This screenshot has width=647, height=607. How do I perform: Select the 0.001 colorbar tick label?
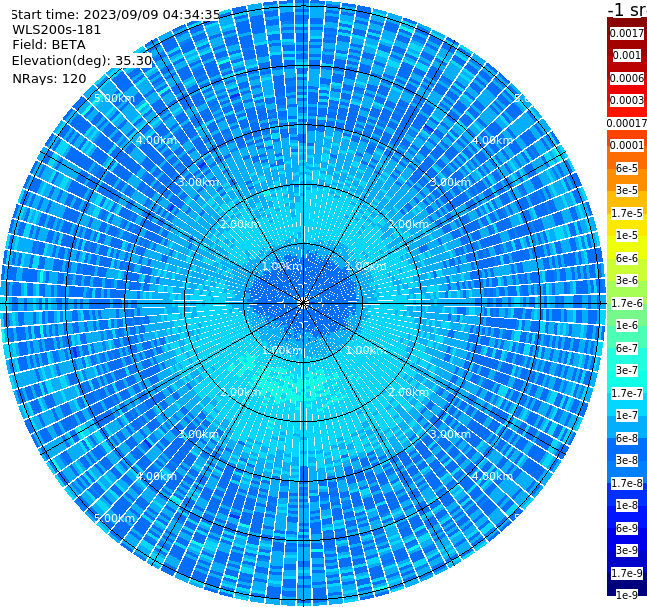point(627,55)
